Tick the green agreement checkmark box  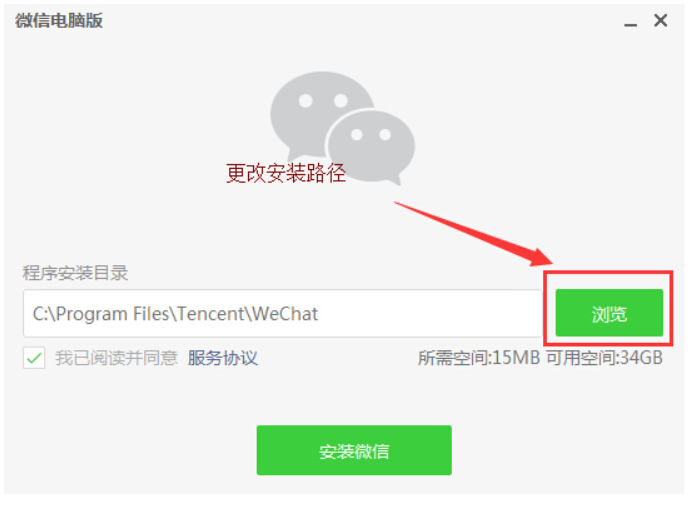point(34,358)
